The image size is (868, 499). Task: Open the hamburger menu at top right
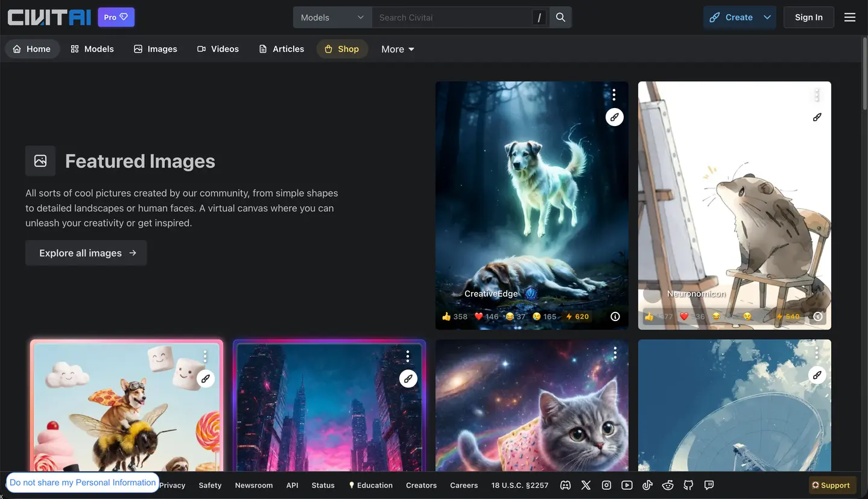coord(849,17)
